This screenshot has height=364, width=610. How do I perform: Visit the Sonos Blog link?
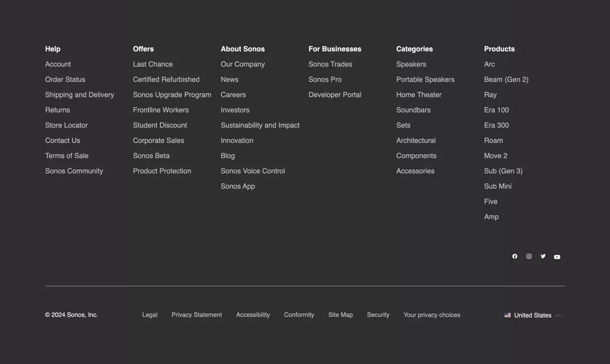(228, 156)
